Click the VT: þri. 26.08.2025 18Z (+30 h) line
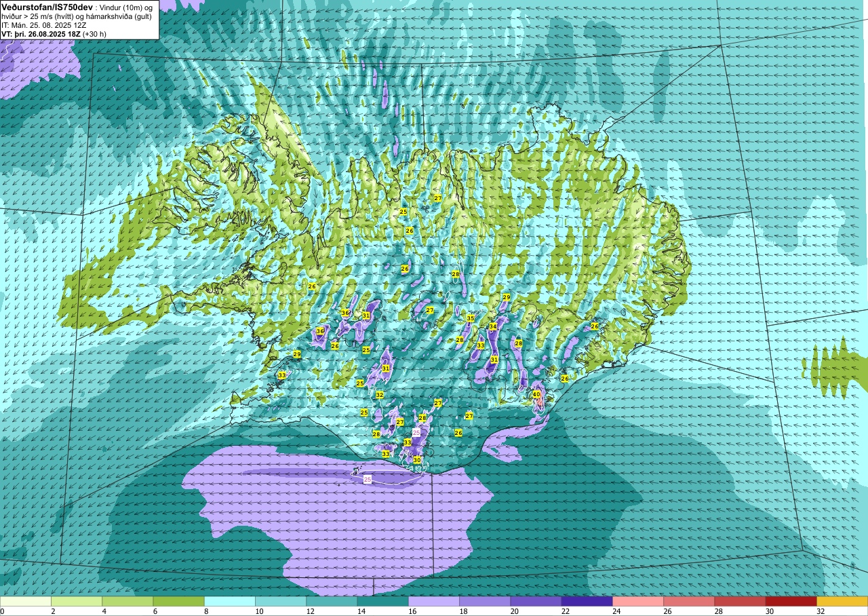868x616 pixels. pyautogui.click(x=54, y=34)
